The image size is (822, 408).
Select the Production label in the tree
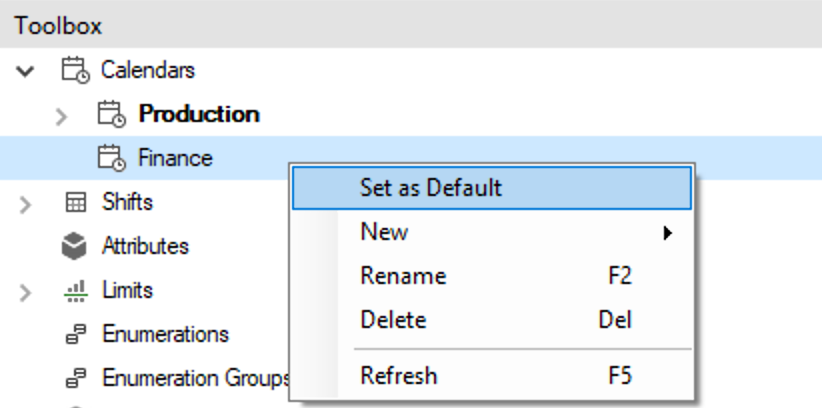pos(199,114)
